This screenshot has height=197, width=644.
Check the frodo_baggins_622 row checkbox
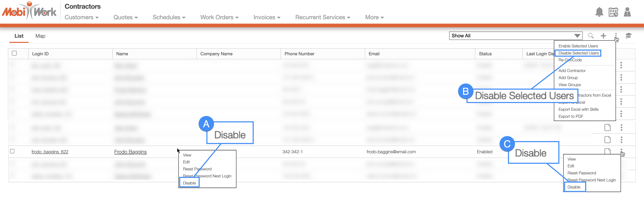(x=12, y=151)
